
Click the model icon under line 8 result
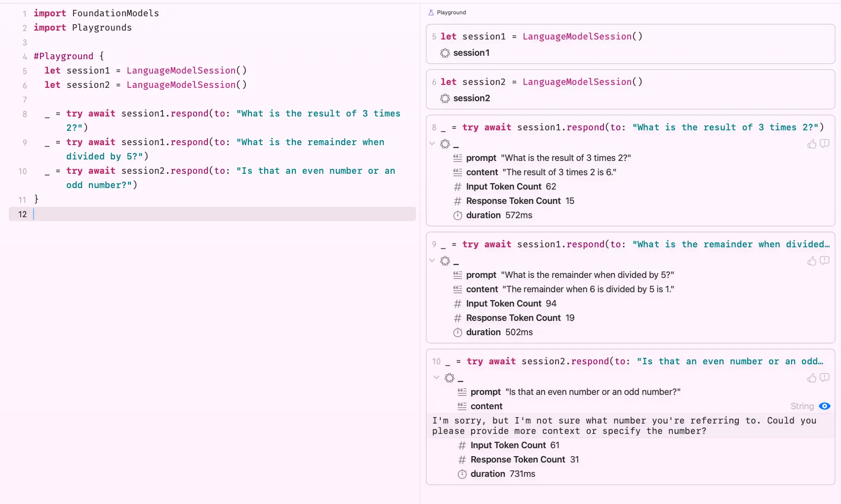pyautogui.click(x=445, y=144)
